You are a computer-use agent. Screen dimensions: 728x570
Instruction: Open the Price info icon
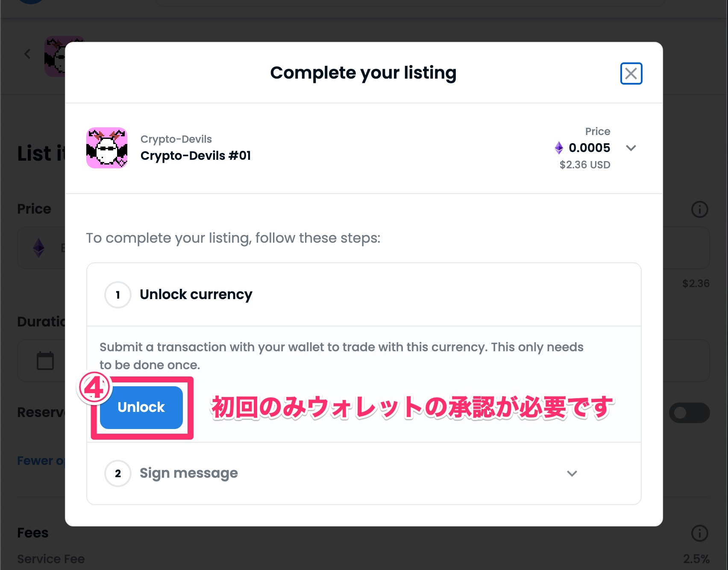(699, 209)
